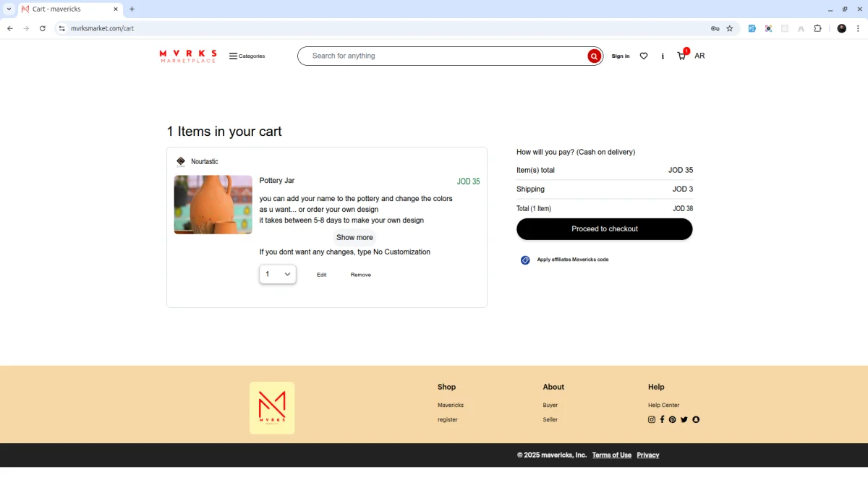Screen dimensions: 868x488
Task: Open the Pinterest footer icon
Action: [672, 419]
